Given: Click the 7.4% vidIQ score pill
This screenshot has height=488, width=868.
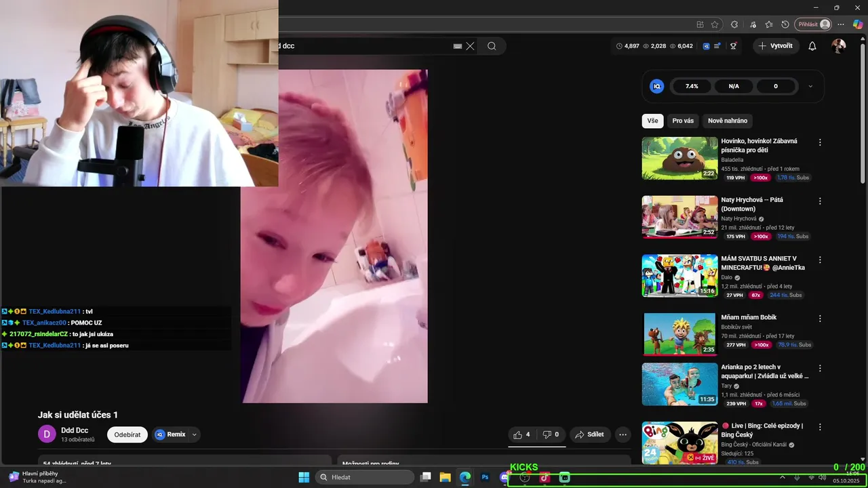Looking at the screenshot, I should click(x=692, y=86).
